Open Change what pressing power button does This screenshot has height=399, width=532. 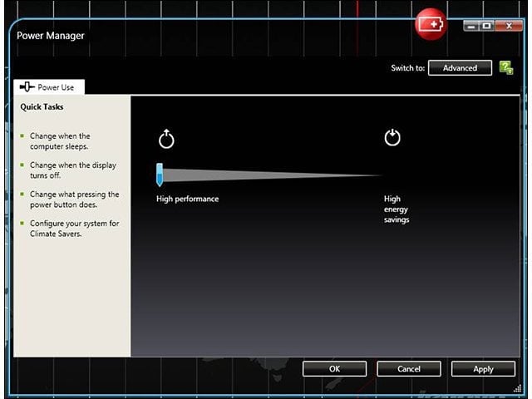pyautogui.click(x=74, y=199)
